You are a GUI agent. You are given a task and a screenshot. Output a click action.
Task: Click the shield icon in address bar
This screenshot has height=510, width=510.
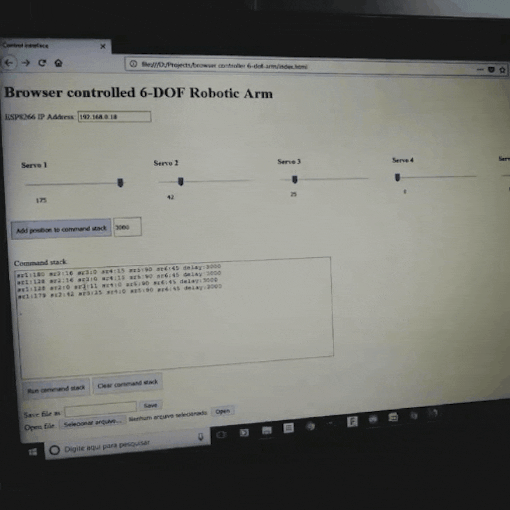(491, 70)
